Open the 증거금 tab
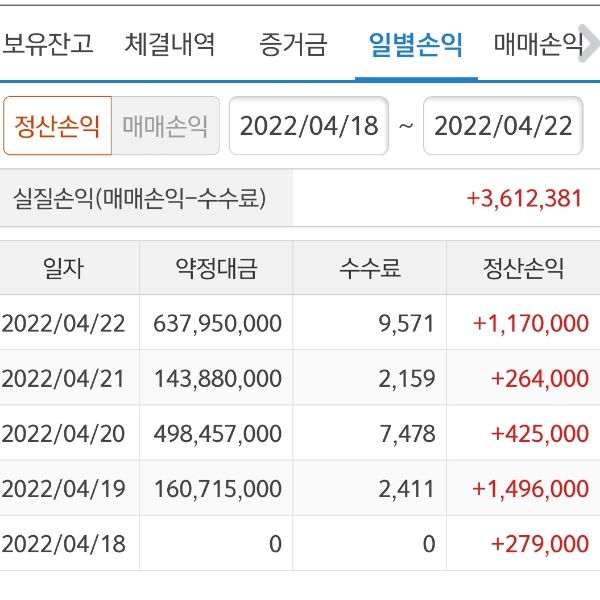 (x=293, y=44)
